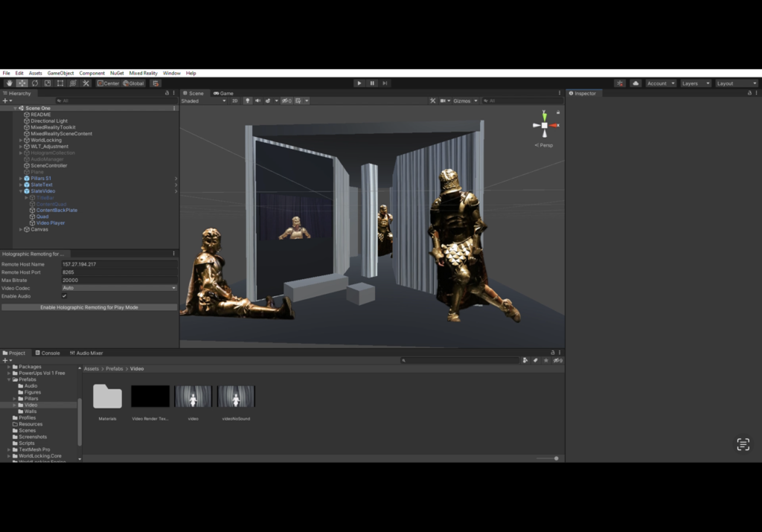Uncheck the Enable Audio checkbox
This screenshot has height=532, width=762.
(x=64, y=296)
